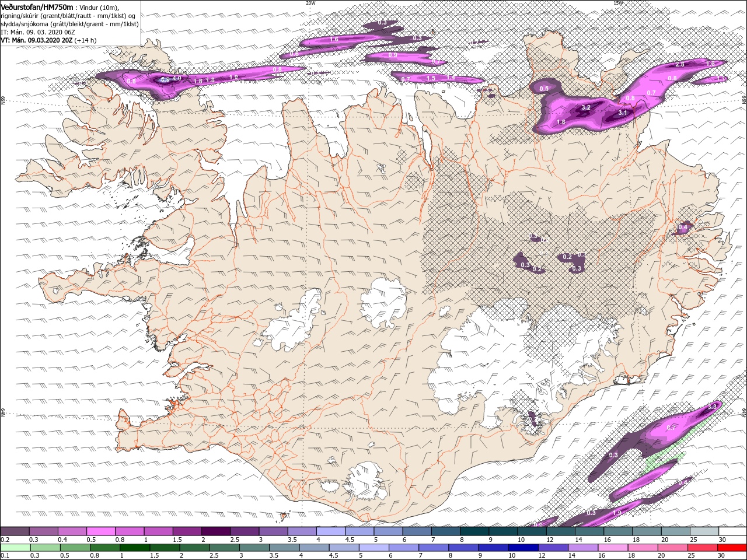This screenshot has width=747, height=560.
Task: Click the 4.0 snowfall value on the map
Action: click(x=176, y=78)
